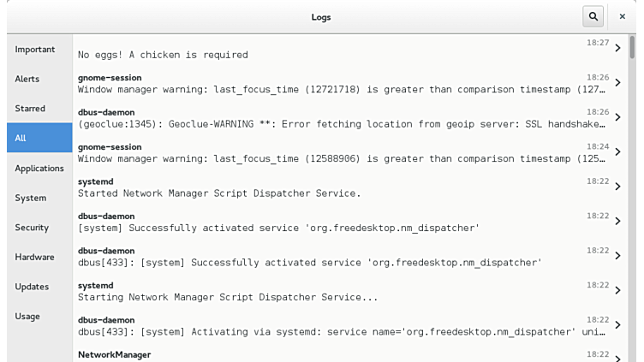This screenshot has width=644, height=362.
Task: Open the search button in header bar
Action: click(593, 16)
